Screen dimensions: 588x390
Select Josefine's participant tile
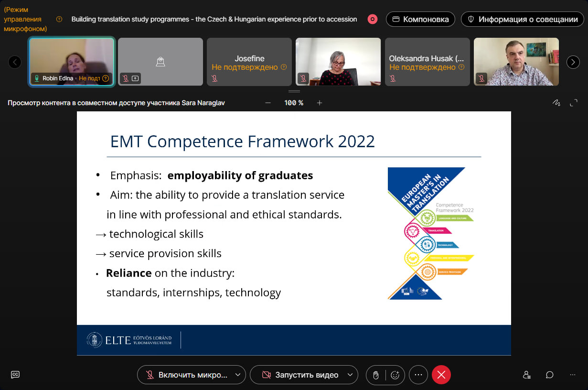click(249, 62)
